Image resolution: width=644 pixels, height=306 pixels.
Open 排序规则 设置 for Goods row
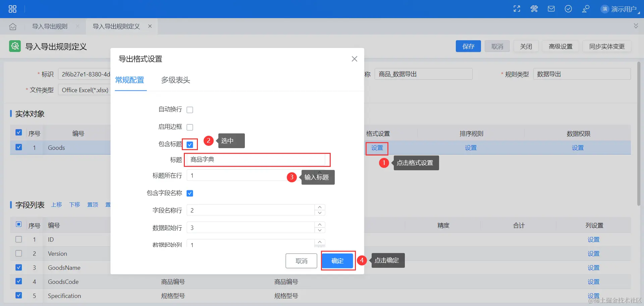(471, 148)
